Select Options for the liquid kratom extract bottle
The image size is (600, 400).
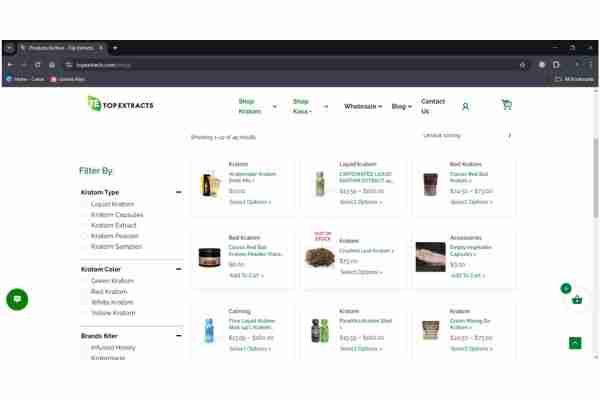coord(360,202)
